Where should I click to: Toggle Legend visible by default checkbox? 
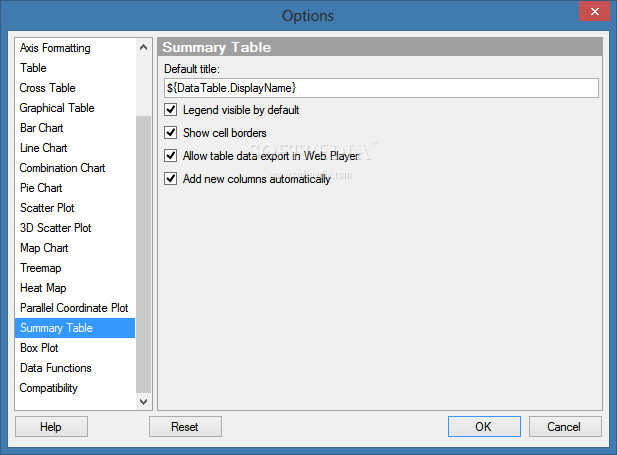[x=170, y=110]
